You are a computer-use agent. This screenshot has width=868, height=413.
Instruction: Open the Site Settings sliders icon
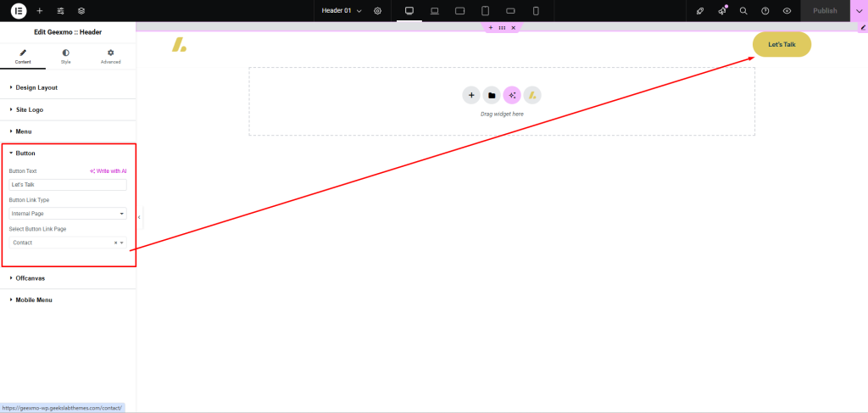(x=60, y=11)
